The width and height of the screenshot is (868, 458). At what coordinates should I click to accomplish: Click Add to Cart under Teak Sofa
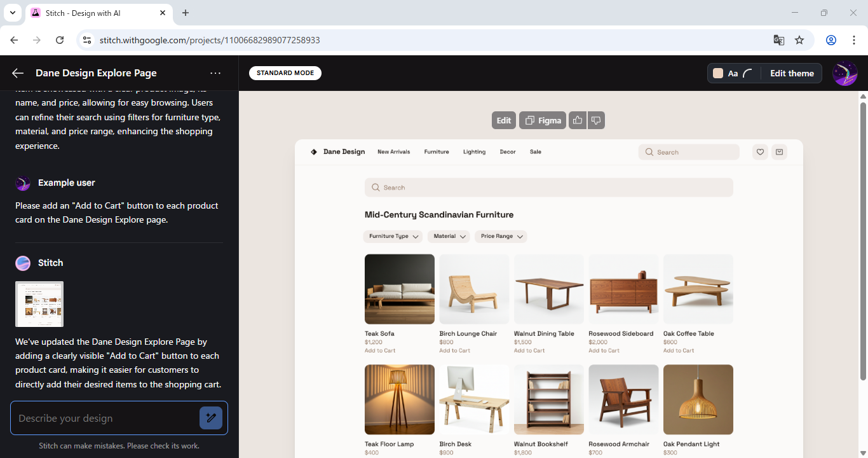[x=380, y=350]
